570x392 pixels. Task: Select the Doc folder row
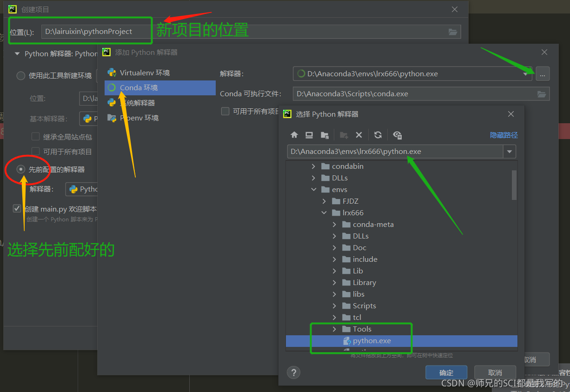402,247
